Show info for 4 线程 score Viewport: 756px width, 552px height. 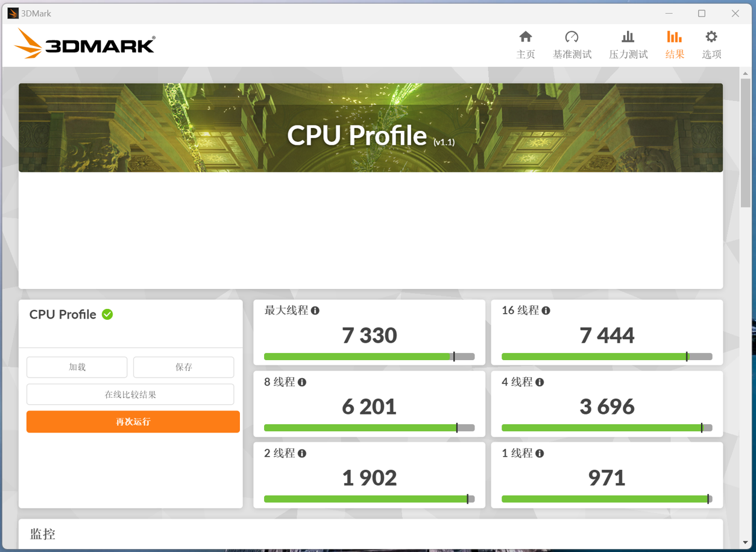coord(540,382)
